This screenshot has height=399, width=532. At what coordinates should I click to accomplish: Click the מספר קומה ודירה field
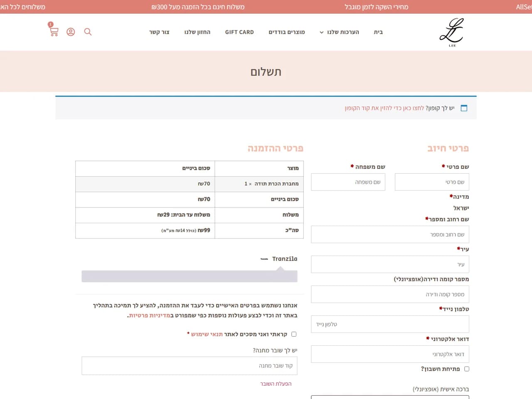[390, 294]
